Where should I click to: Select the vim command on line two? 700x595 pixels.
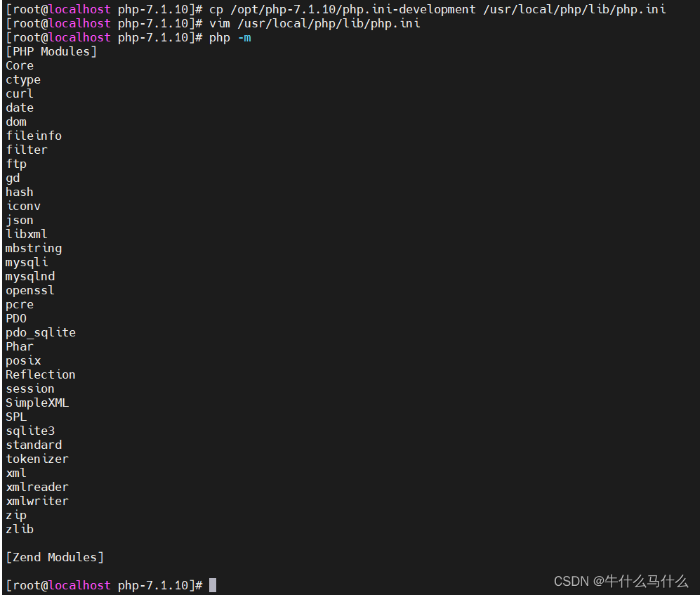pyautogui.click(x=219, y=23)
